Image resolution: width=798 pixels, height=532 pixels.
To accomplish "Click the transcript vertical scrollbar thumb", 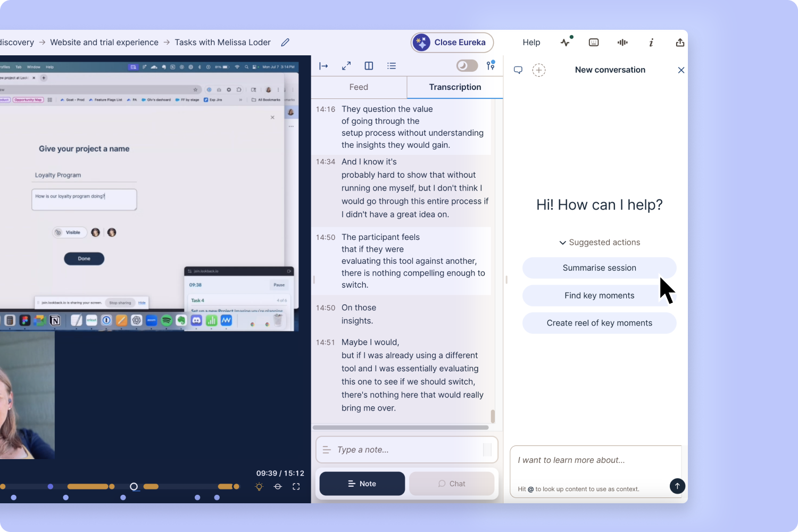I will pos(493,416).
